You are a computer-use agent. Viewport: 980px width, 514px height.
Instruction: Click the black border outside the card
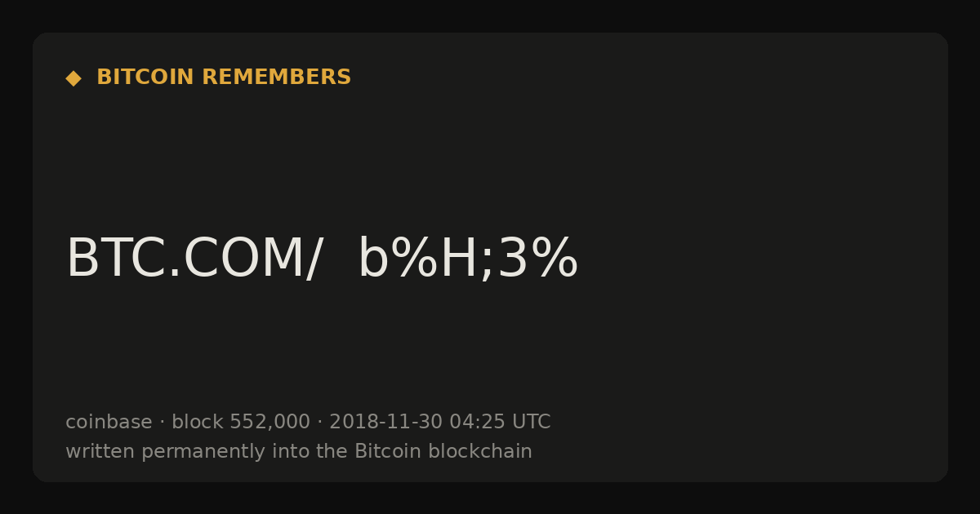click(x=490, y=15)
